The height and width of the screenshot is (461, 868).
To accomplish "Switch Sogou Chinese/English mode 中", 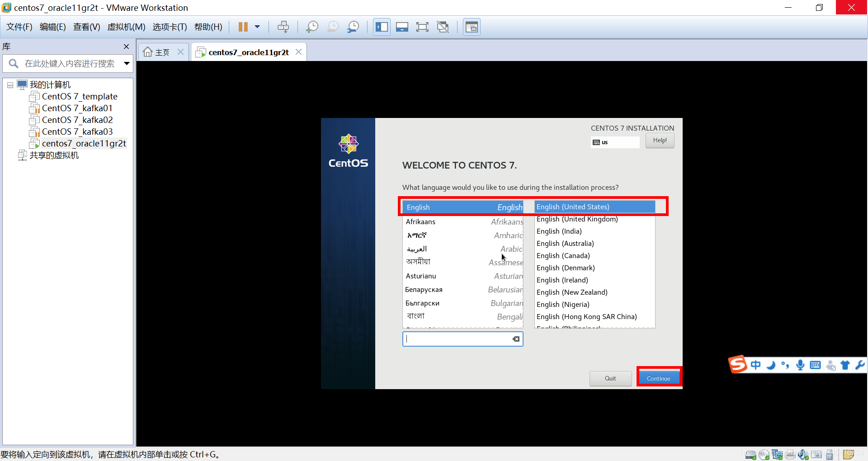I will [x=755, y=365].
